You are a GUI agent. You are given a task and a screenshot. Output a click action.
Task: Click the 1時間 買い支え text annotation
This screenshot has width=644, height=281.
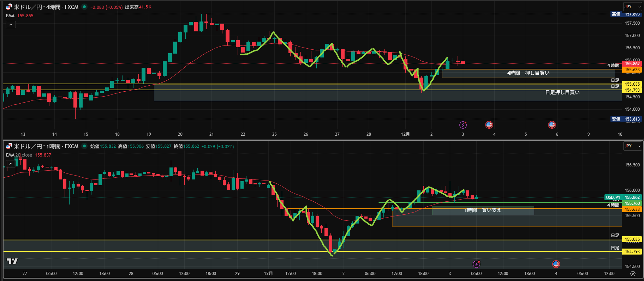(x=483, y=210)
